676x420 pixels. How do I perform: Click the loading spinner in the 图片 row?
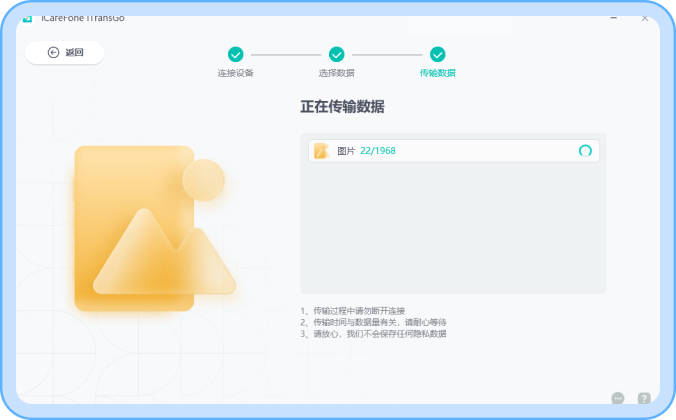point(585,150)
